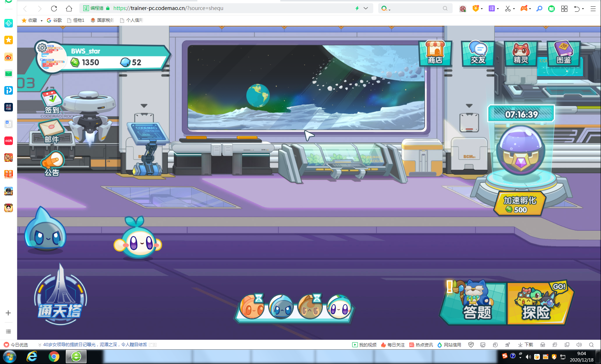The width and height of the screenshot is (601, 364).
Task: Reload the current page
Action: pos(54,8)
